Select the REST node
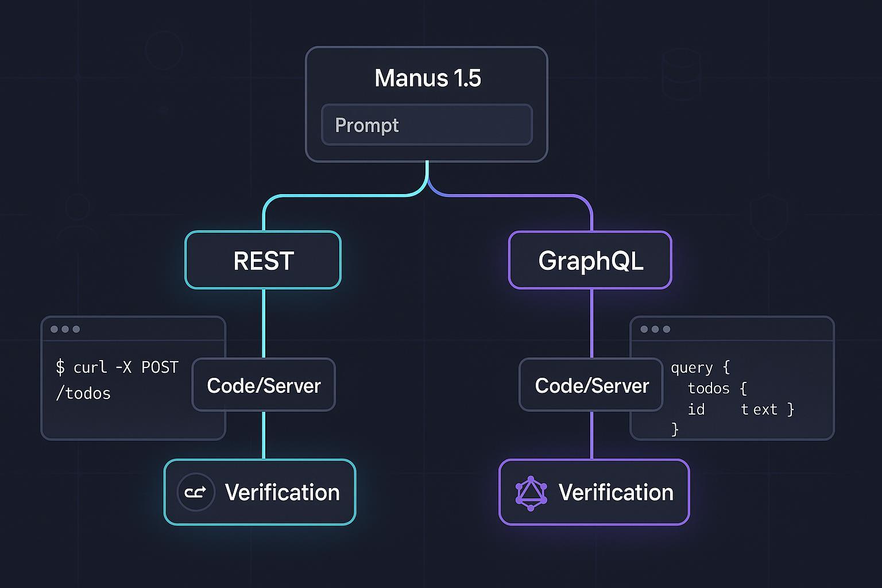Viewport: 882px width, 588px height. point(263,260)
